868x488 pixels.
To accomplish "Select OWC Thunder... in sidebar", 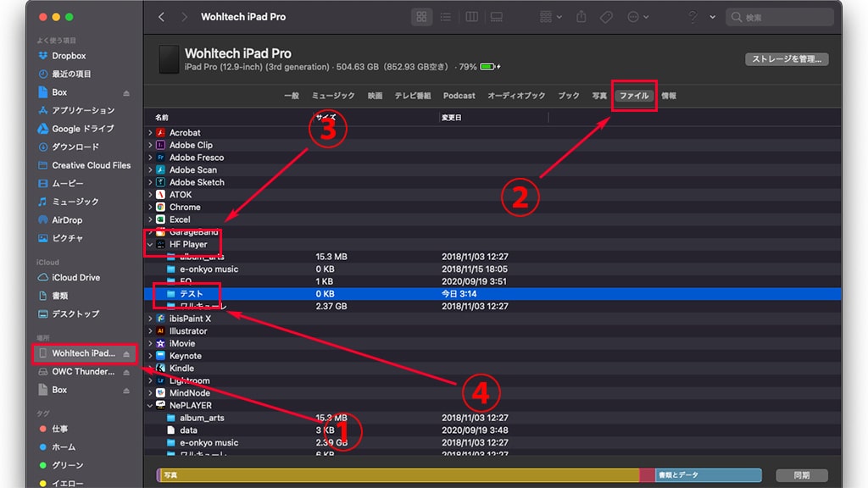I will pos(83,372).
